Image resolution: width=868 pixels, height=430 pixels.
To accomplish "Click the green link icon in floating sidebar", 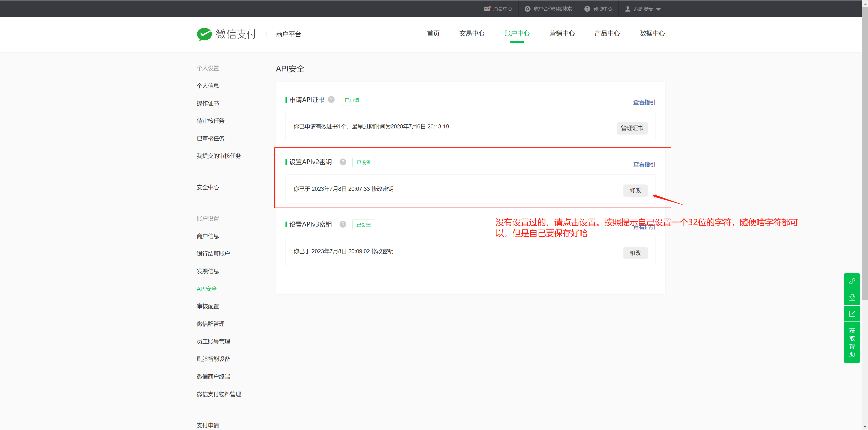I will 852,281.
